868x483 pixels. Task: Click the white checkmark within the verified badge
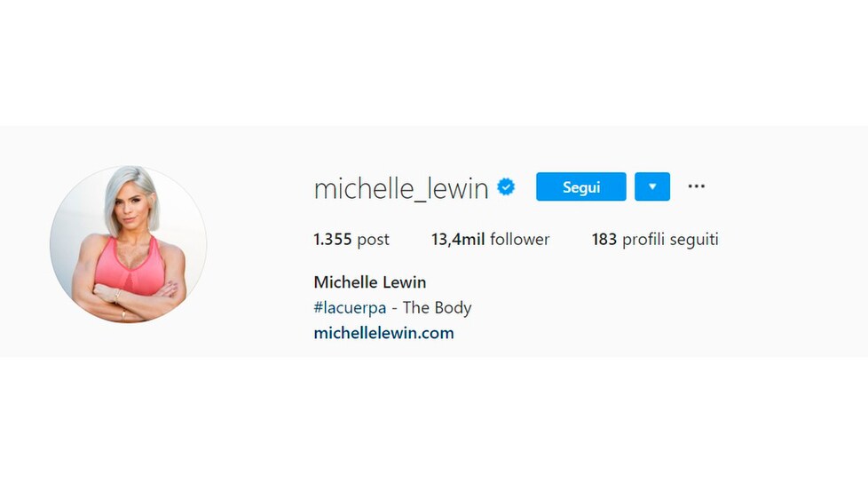tap(506, 186)
